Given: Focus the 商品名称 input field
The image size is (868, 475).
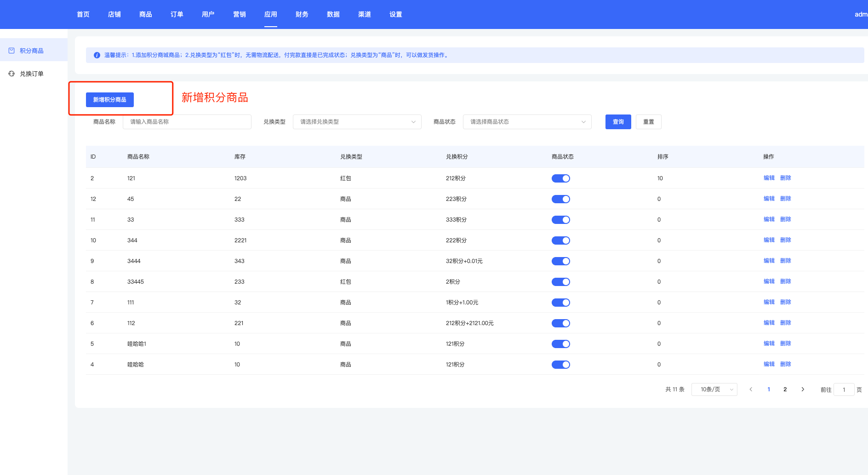Looking at the screenshot, I should [x=187, y=122].
